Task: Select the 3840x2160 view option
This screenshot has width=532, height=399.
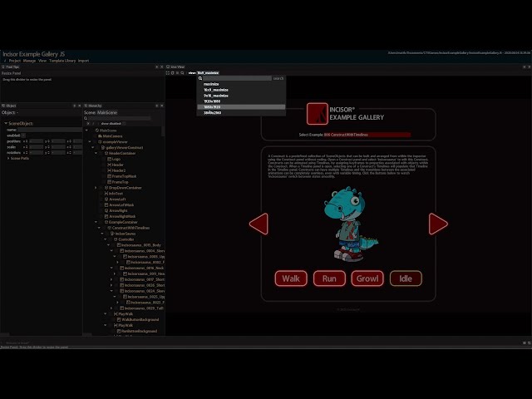Action: point(241,113)
